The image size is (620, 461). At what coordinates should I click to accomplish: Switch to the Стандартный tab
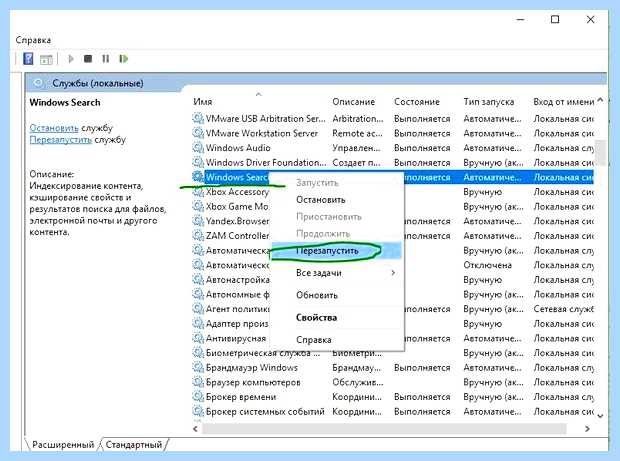tap(134, 444)
